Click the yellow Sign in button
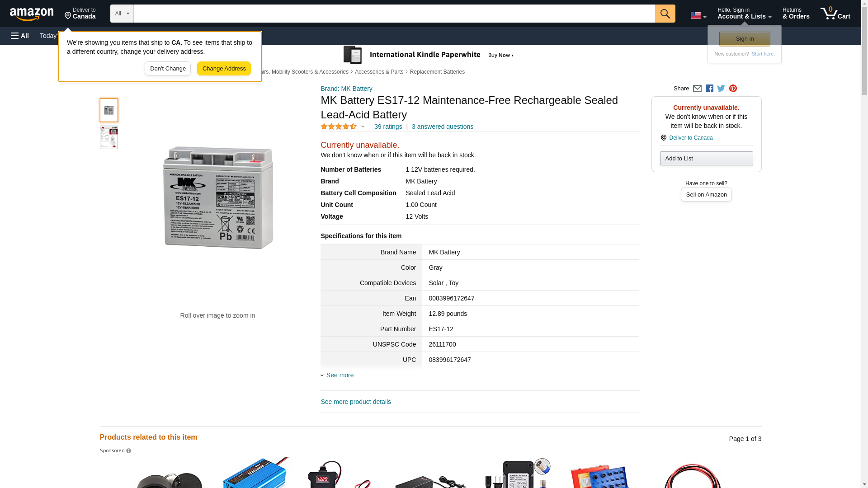Image resolution: width=868 pixels, height=488 pixels. 745,39
